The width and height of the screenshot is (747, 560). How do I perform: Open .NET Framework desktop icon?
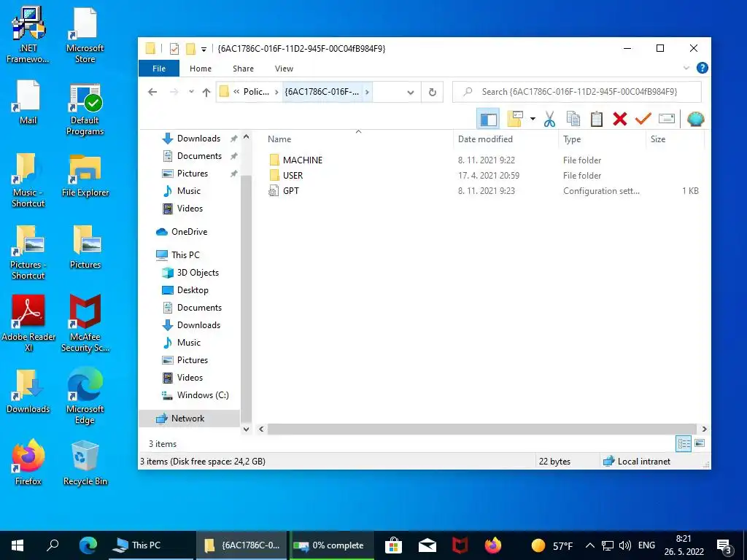[28, 35]
